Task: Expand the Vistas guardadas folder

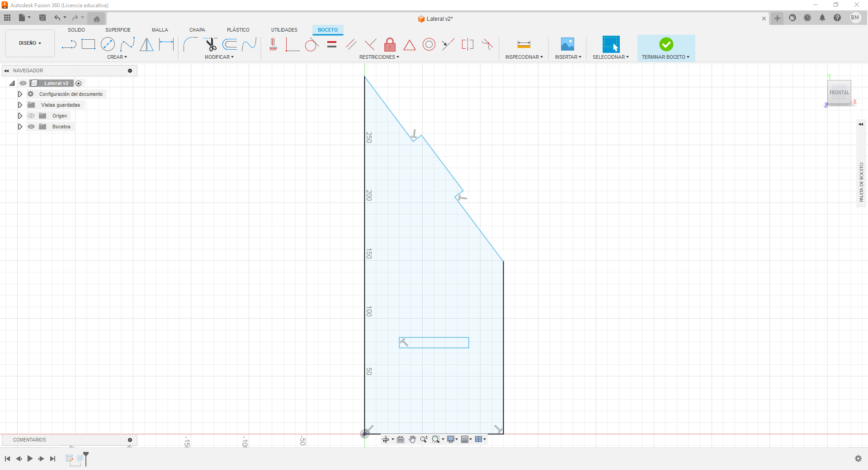Action: [x=20, y=105]
